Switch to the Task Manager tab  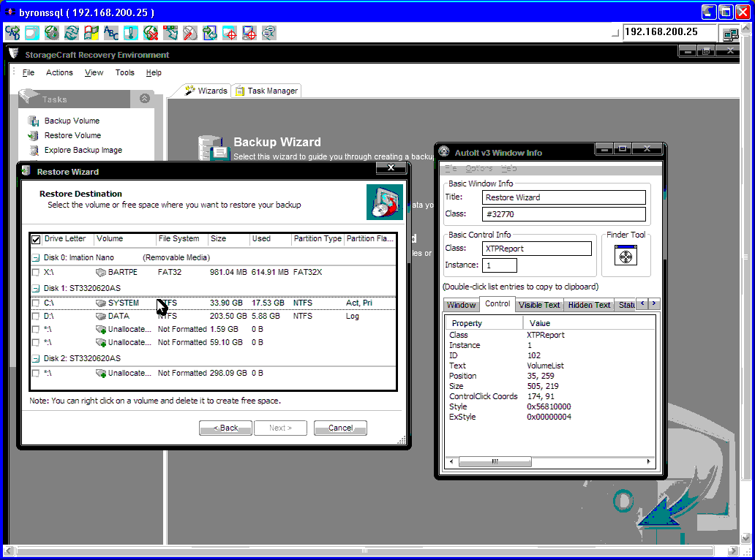point(267,91)
